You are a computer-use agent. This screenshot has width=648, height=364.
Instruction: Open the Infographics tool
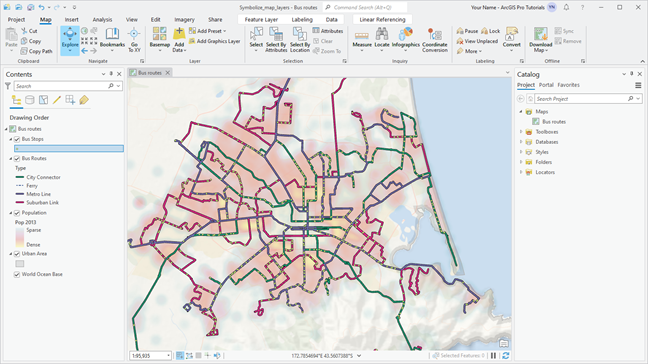(405, 40)
